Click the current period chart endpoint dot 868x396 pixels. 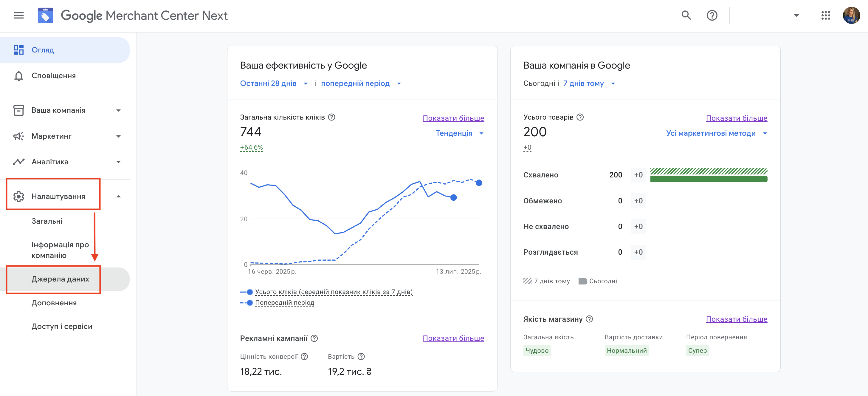coord(454,198)
